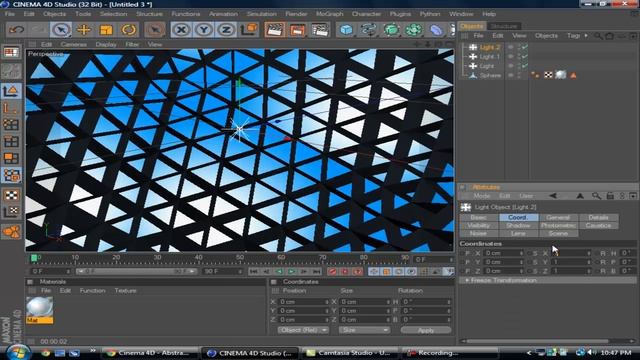Toggle the Z axis lock
The height and width of the screenshot is (360, 640).
tap(226, 30)
